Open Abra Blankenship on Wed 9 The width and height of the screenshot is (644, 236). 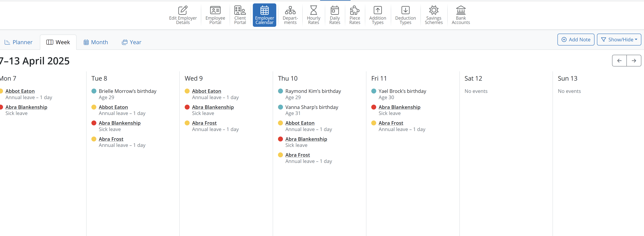[x=213, y=107]
